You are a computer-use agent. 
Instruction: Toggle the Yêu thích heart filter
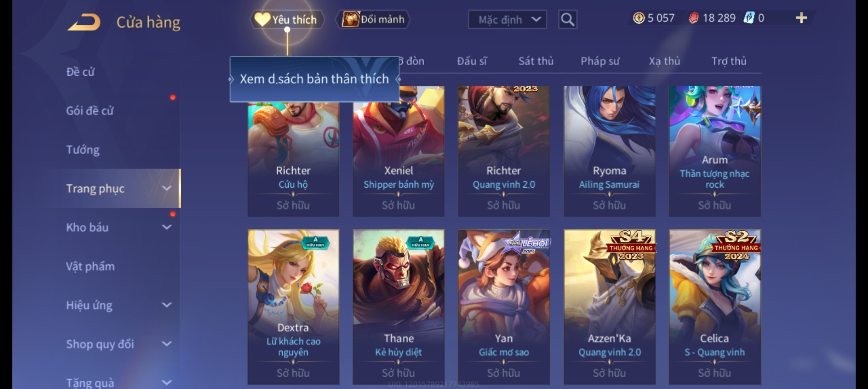pyautogui.click(x=287, y=19)
